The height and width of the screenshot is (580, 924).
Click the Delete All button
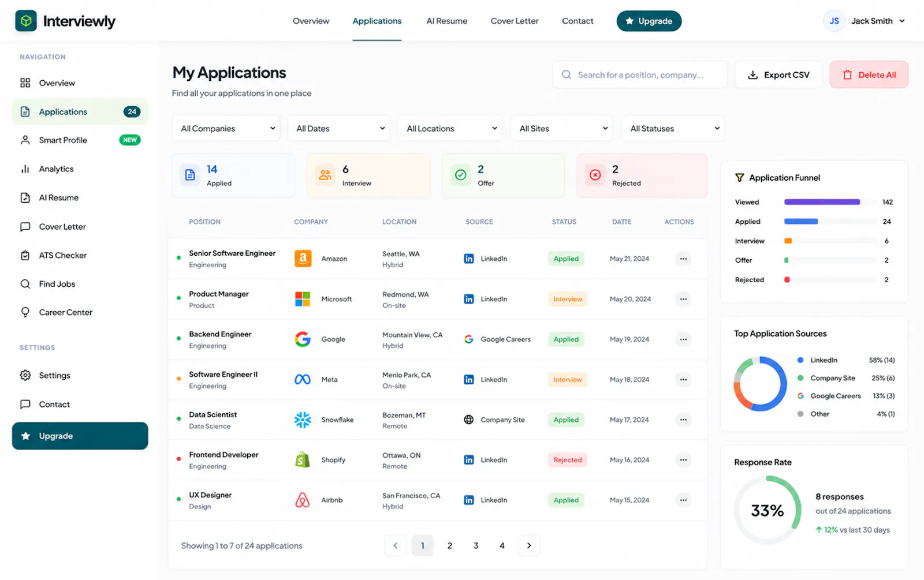coord(869,75)
